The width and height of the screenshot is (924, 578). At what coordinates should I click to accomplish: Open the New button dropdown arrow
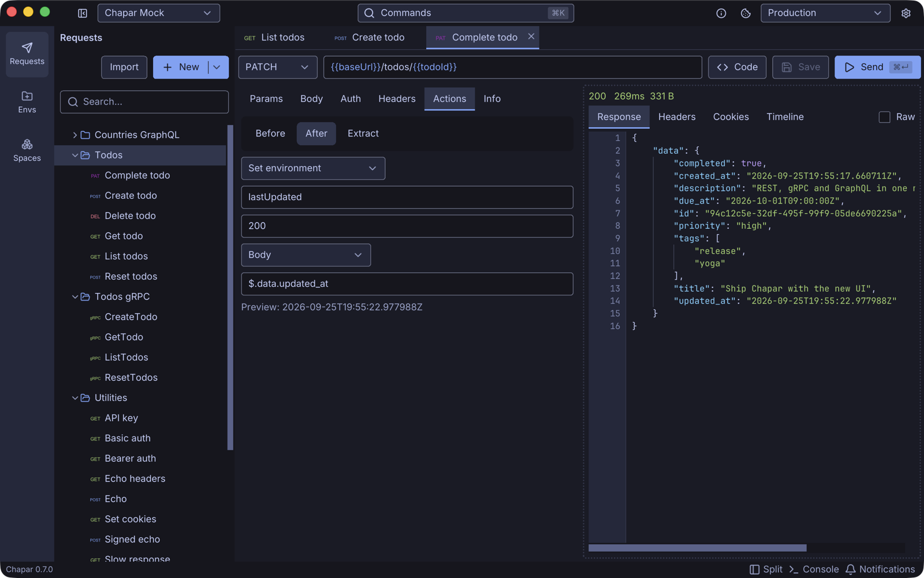218,67
